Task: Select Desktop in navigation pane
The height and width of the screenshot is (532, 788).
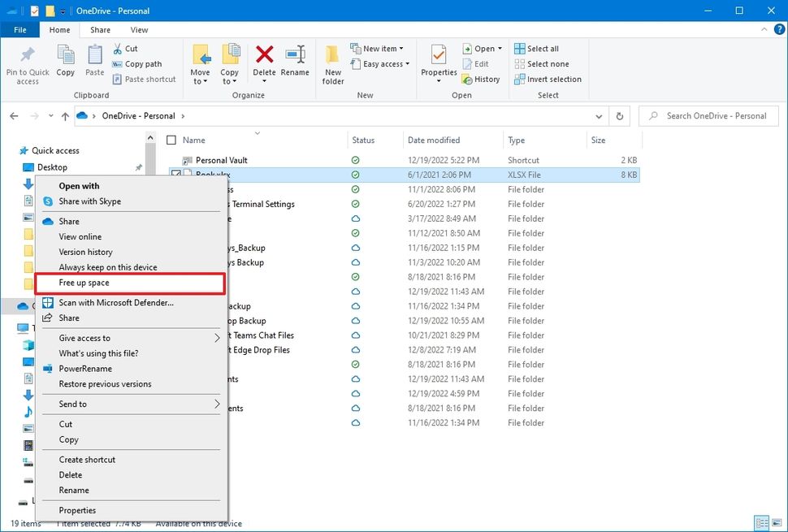Action: pyautogui.click(x=52, y=167)
